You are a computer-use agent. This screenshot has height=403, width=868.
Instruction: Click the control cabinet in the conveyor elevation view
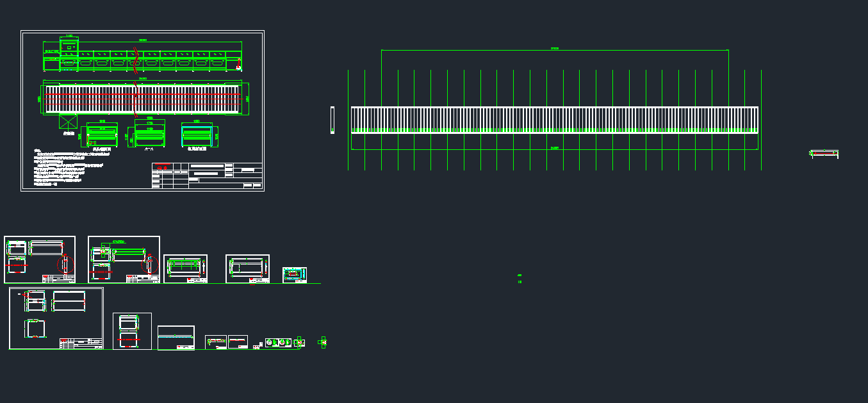point(69,47)
